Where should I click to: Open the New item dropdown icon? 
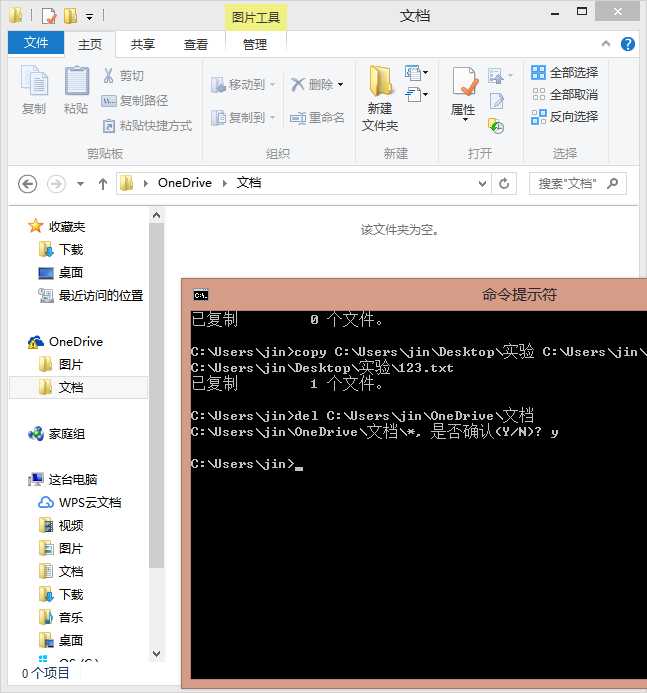(x=416, y=72)
